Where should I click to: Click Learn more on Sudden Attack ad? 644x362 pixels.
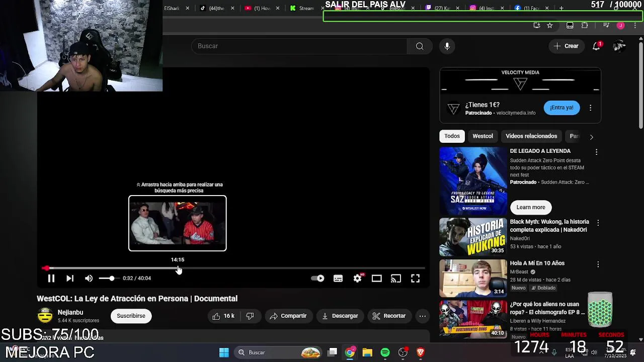coord(531,207)
